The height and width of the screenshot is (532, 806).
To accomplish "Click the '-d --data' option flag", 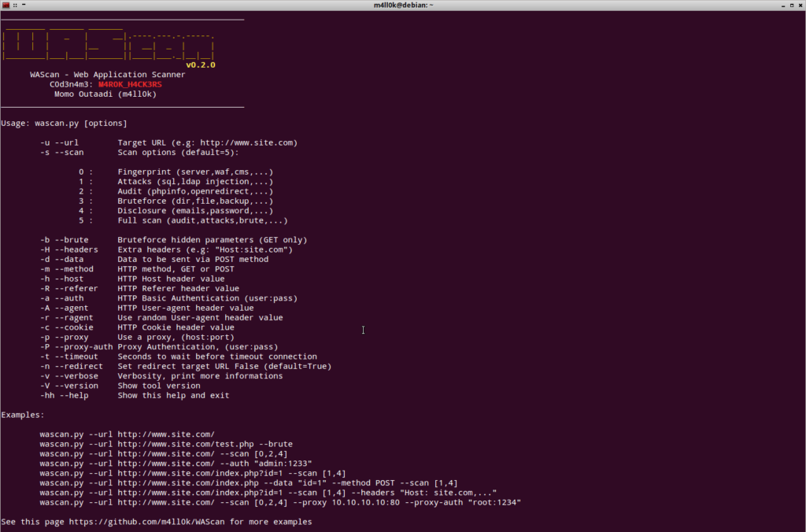I will point(61,260).
